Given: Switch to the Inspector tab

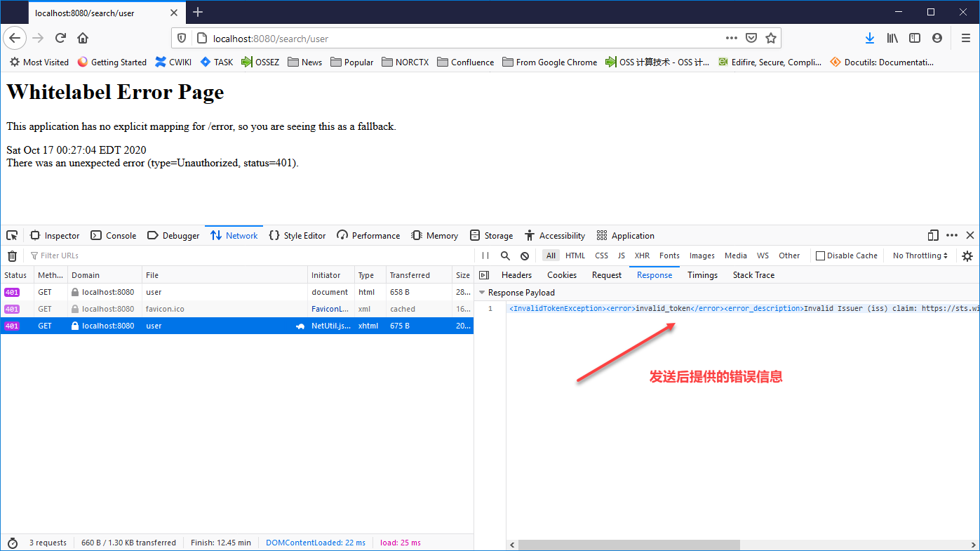Looking at the screenshot, I should coord(55,235).
